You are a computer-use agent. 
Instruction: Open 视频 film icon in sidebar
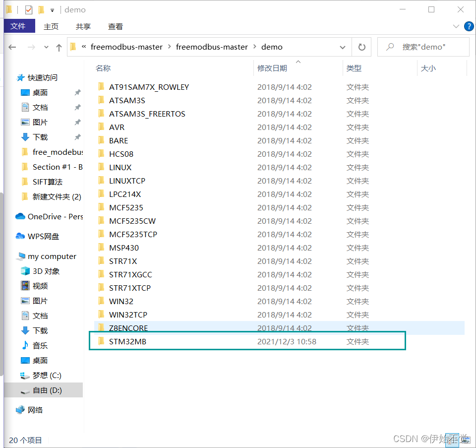point(25,286)
